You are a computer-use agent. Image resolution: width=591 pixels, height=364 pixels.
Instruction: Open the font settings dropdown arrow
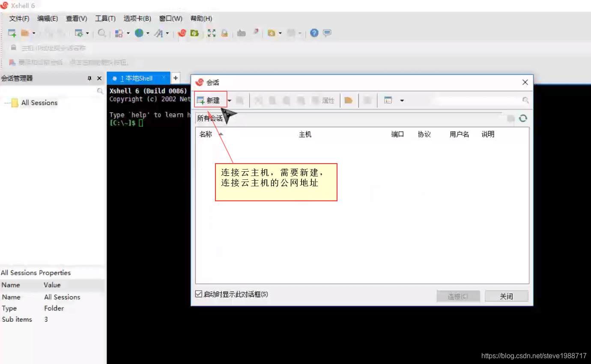167,33
